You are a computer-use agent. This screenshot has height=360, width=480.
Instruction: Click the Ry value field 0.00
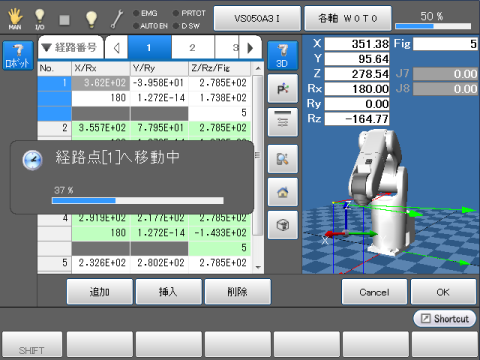point(357,104)
